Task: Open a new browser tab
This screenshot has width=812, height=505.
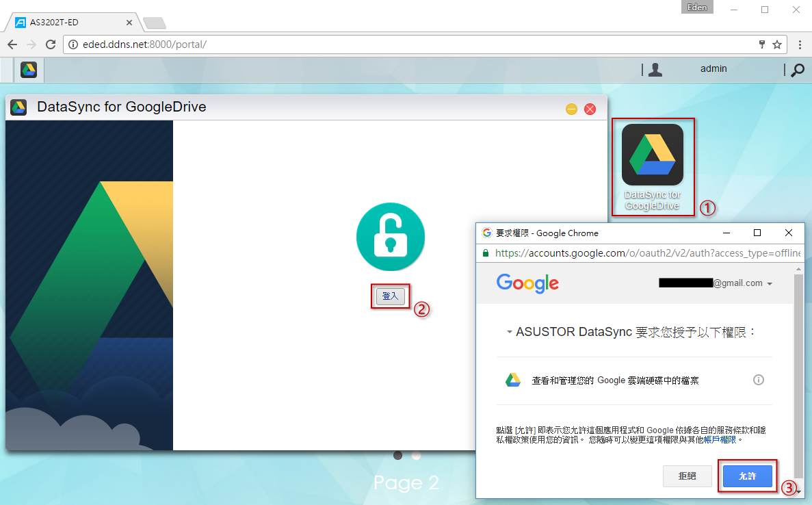Action: pyautogui.click(x=155, y=23)
